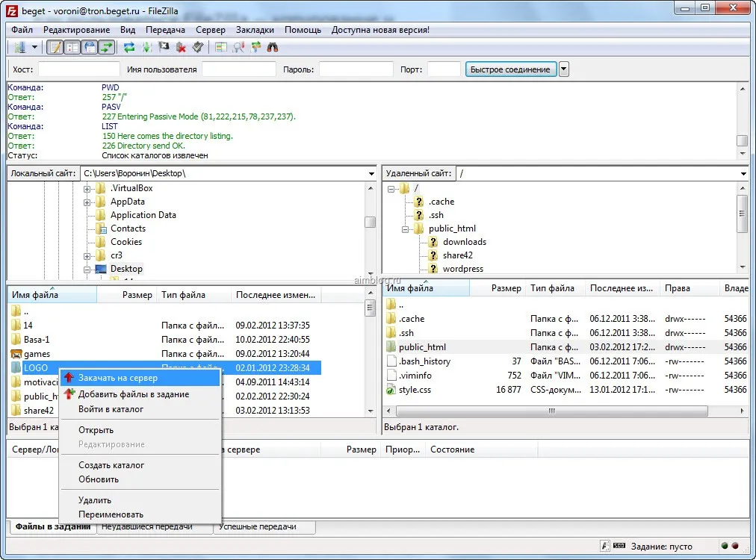Screen dimensions: 756x560
Task: Open directory listing filters icon
Action: coord(221,47)
